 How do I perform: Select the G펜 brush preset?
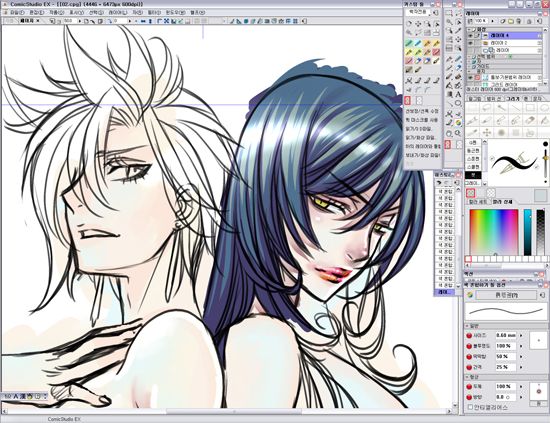point(473,143)
